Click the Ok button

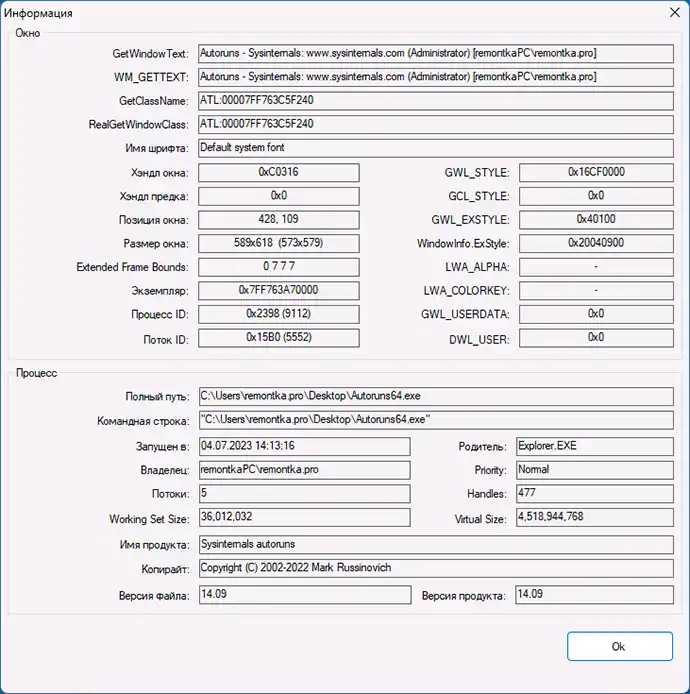coord(620,646)
